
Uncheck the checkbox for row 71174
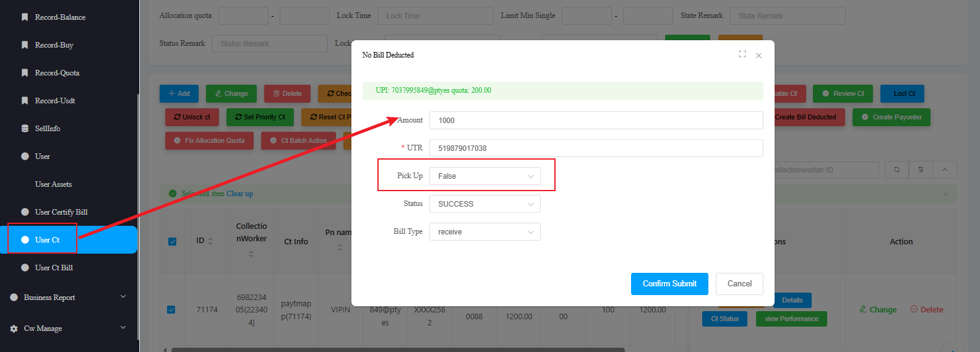(x=171, y=309)
